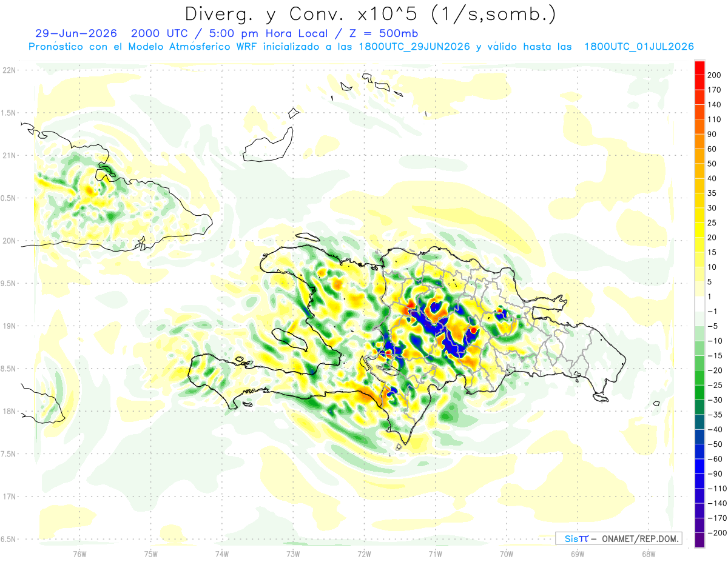The width and height of the screenshot is (728, 562).
Task: Click the red swatch above the 200 label
Action: [699, 67]
